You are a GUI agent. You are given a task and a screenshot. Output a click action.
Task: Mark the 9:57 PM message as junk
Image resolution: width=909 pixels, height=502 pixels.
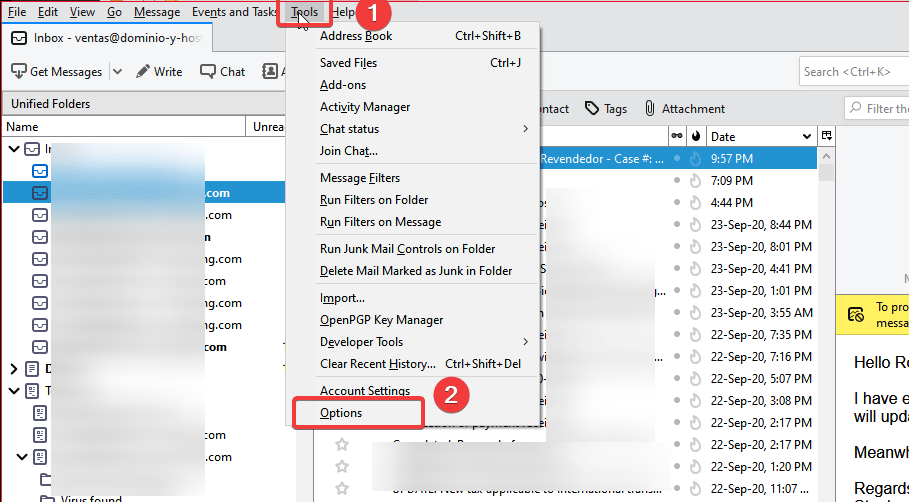[x=697, y=158]
